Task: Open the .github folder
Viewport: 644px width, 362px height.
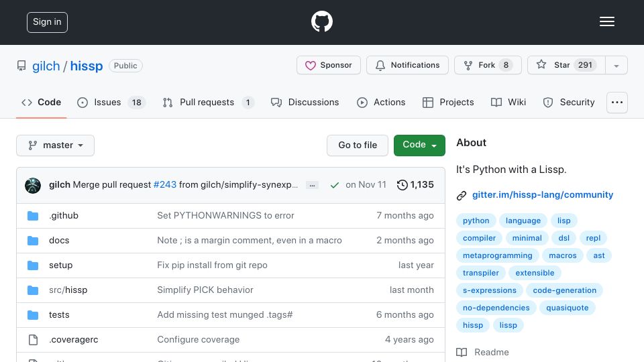Action: coord(64,215)
